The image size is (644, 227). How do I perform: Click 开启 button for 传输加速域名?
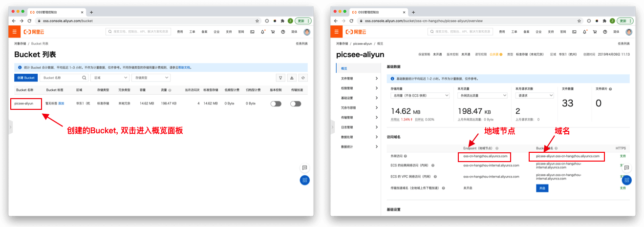[542, 188]
